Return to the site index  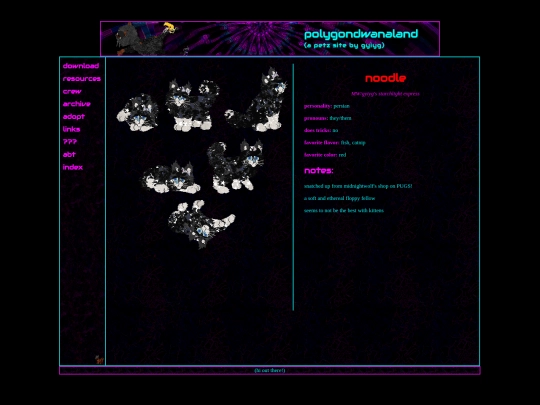point(73,167)
